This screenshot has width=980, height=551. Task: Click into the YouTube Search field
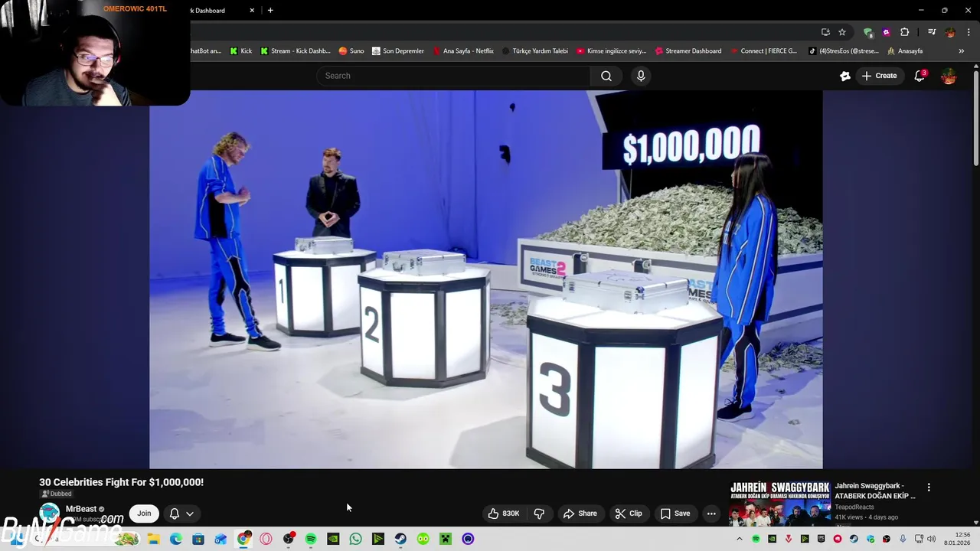click(x=453, y=76)
